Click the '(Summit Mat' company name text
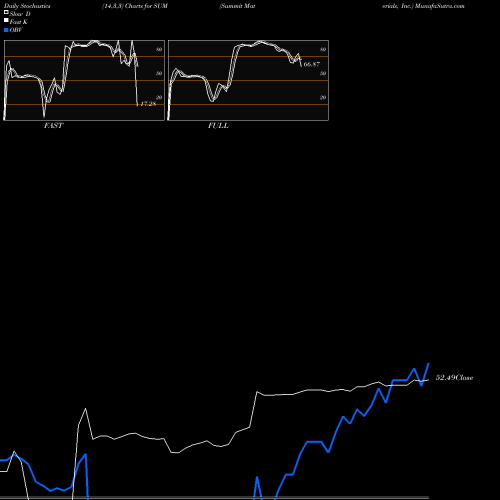The width and height of the screenshot is (500, 500). [x=237, y=6]
